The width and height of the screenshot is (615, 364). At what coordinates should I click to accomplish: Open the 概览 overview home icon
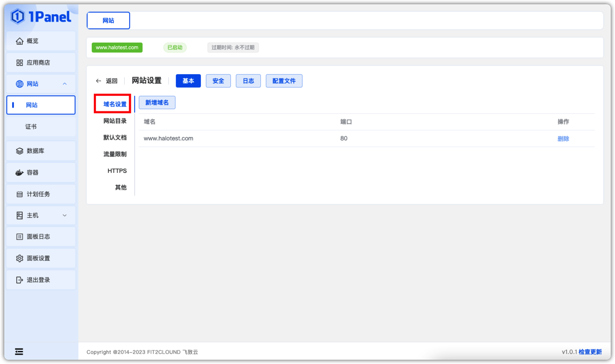[x=20, y=41]
